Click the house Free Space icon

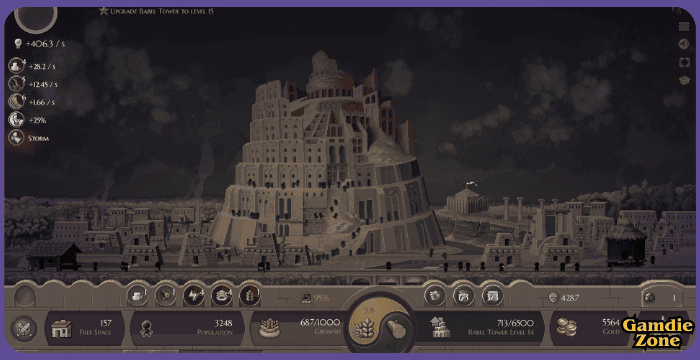tap(61, 329)
